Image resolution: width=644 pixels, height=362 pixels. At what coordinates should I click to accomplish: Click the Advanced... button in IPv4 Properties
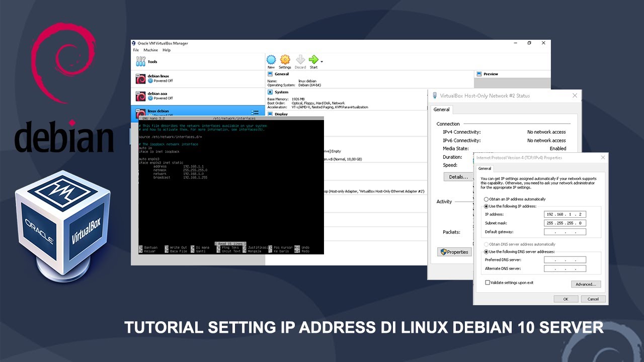(586, 284)
